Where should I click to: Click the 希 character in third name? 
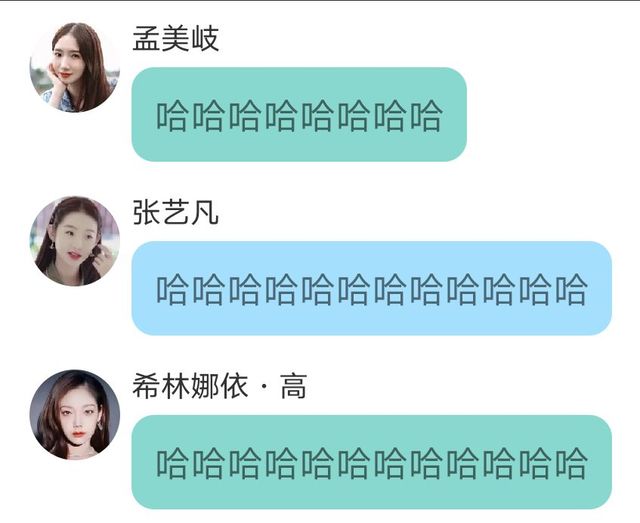147,386
